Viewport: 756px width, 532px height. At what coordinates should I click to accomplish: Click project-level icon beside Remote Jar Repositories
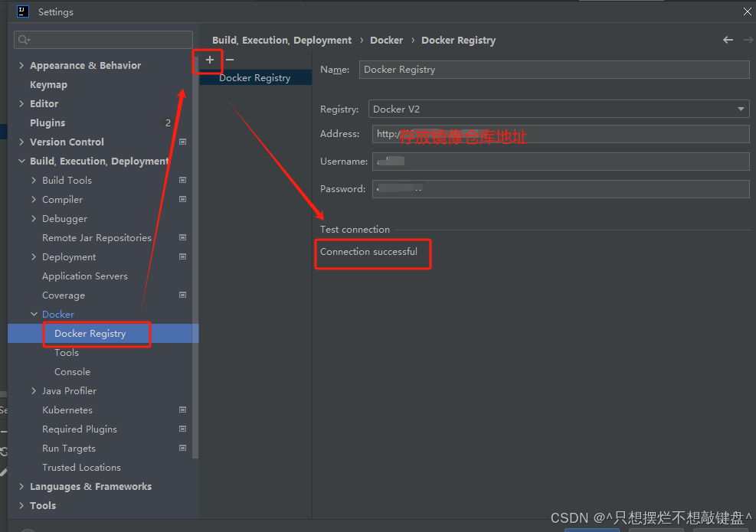tap(183, 237)
